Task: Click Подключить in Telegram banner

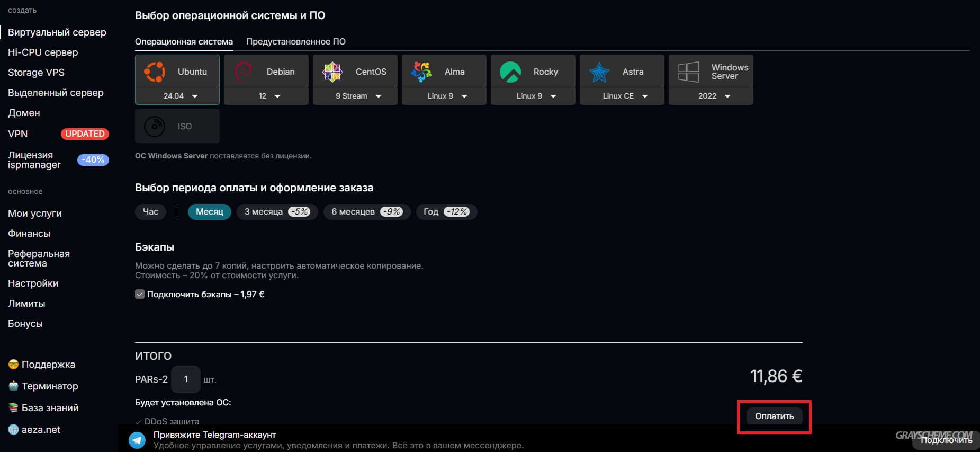Action: coord(946,440)
